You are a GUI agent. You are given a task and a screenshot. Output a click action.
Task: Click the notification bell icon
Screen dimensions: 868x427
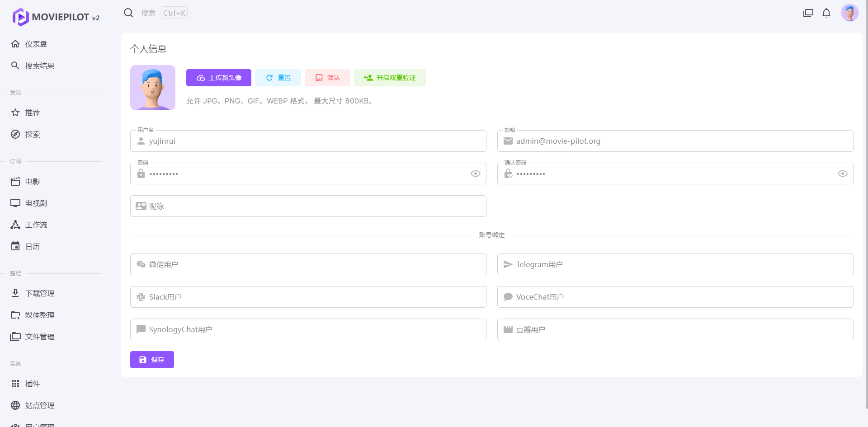(826, 13)
